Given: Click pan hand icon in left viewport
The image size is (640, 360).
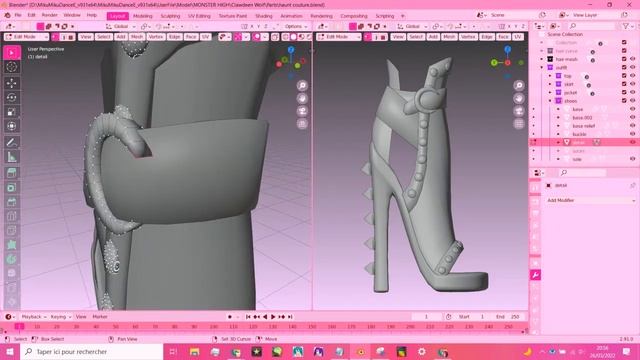Looking at the screenshot, I should point(302,98).
